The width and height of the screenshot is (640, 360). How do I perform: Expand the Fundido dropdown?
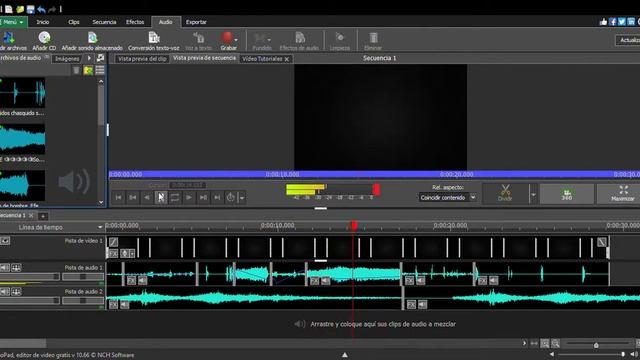tap(269, 40)
